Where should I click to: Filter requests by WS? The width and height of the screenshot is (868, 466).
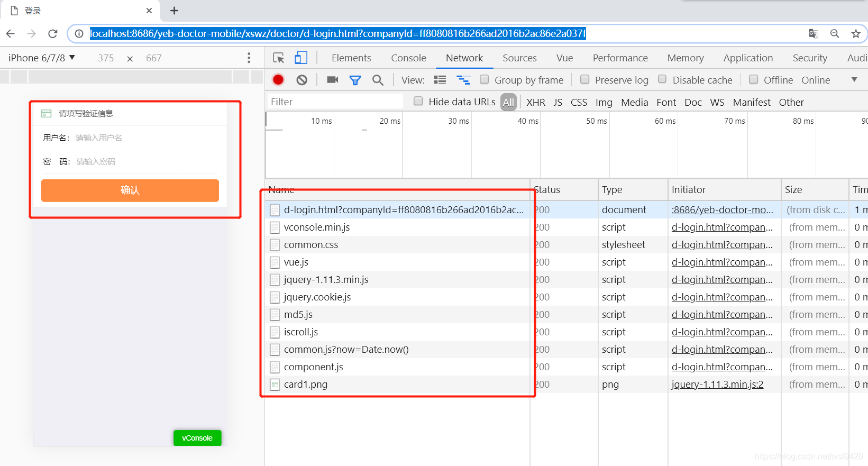[x=717, y=102]
